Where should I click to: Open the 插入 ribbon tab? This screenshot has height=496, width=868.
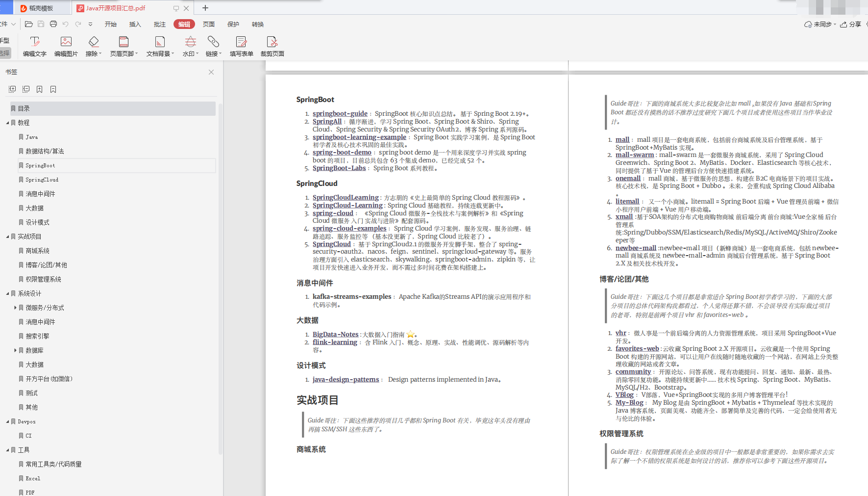pyautogui.click(x=135, y=25)
